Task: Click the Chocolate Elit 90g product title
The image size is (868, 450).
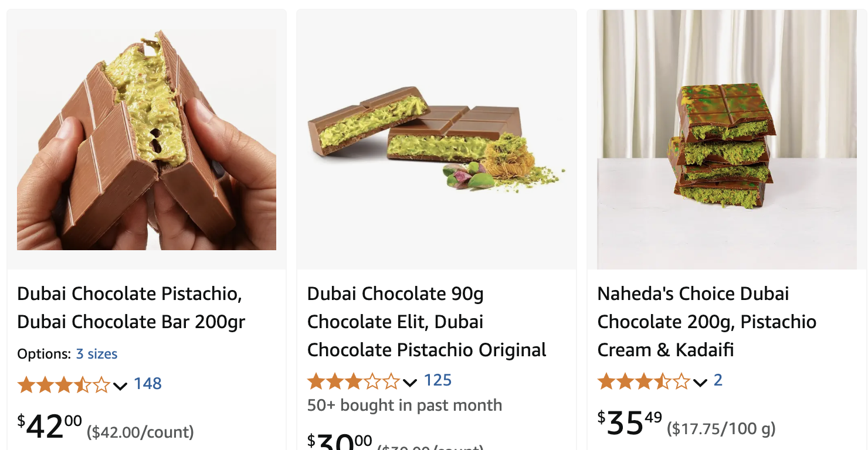Action: coord(426,322)
